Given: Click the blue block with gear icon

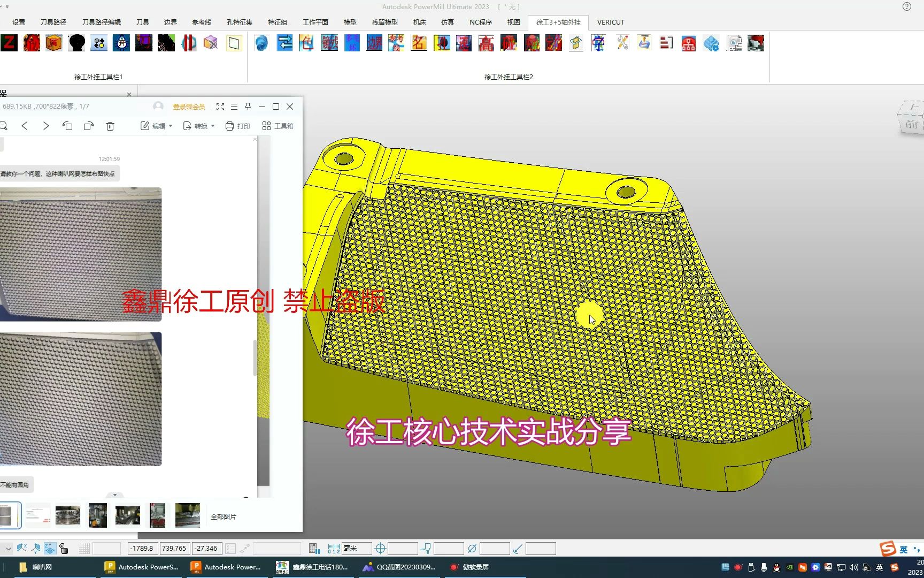Looking at the screenshot, I should pyautogui.click(x=711, y=43).
